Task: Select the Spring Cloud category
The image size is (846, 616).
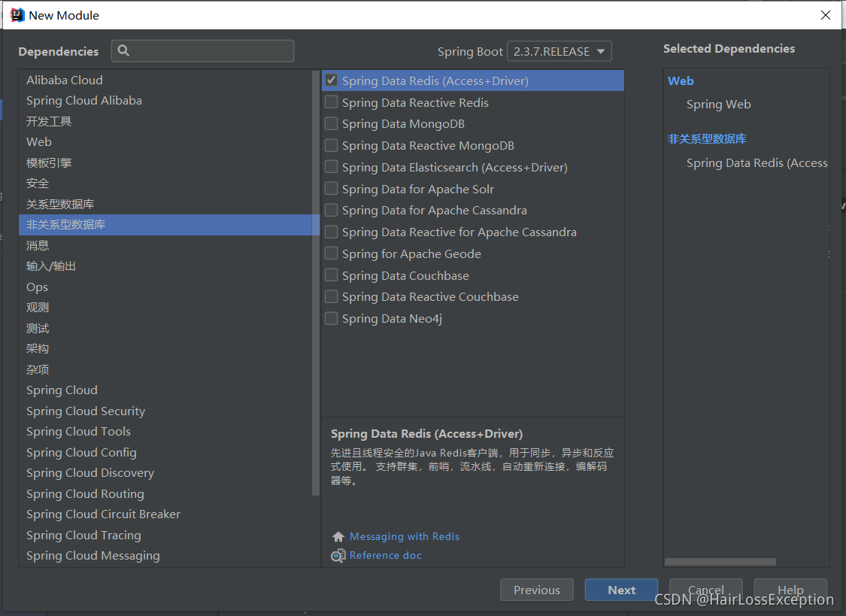Action: 165,390
